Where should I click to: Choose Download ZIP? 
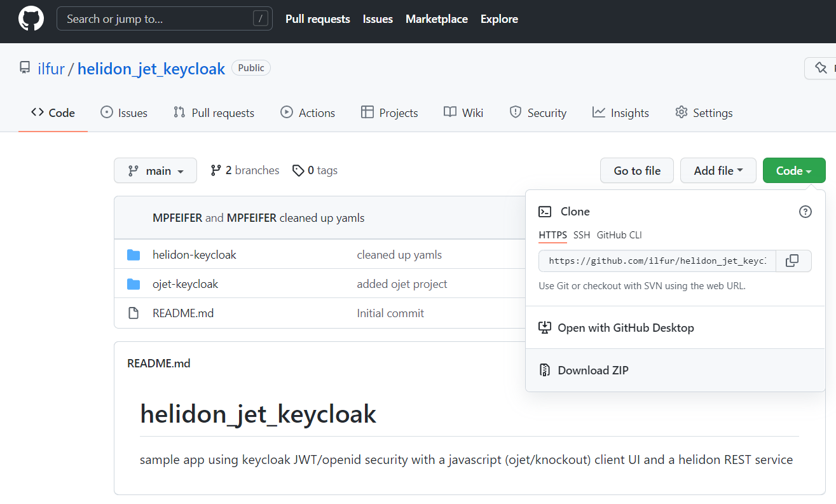[593, 371]
